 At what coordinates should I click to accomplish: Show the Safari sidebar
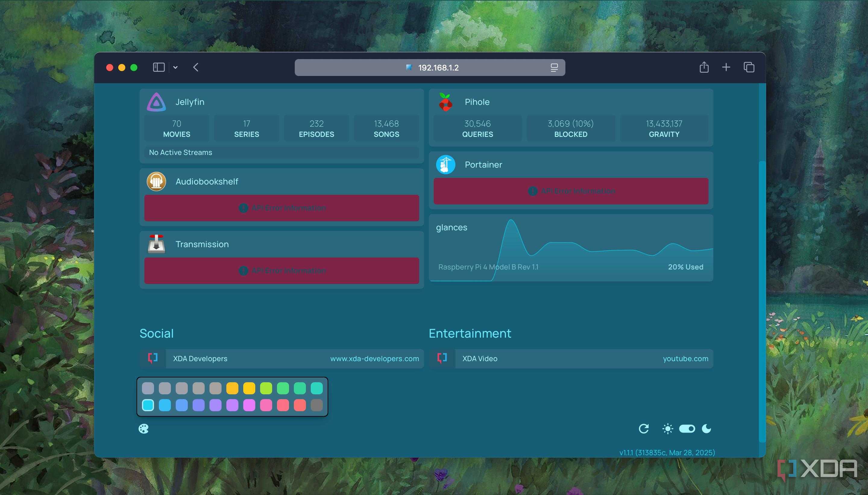click(x=159, y=67)
